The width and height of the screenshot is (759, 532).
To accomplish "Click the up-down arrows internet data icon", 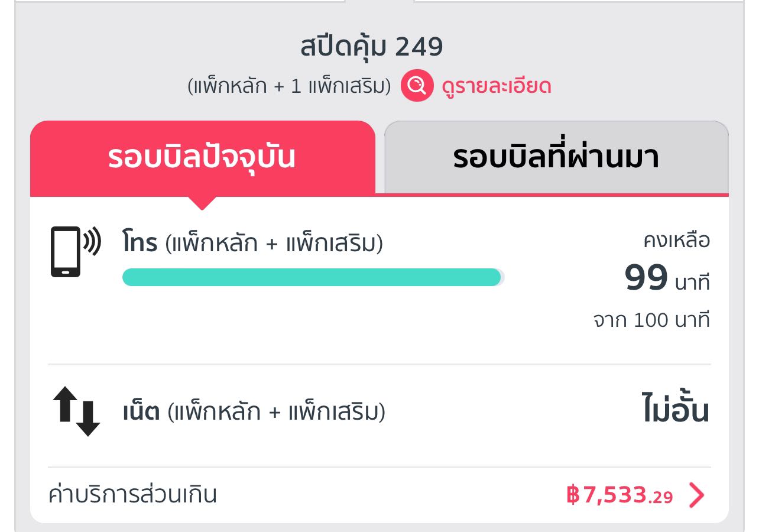I will point(76,411).
